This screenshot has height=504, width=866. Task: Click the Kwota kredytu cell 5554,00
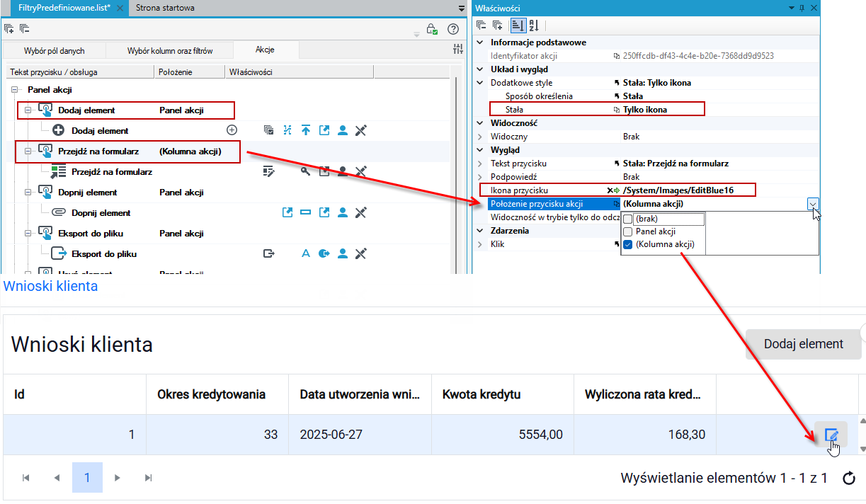click(502, 435)
